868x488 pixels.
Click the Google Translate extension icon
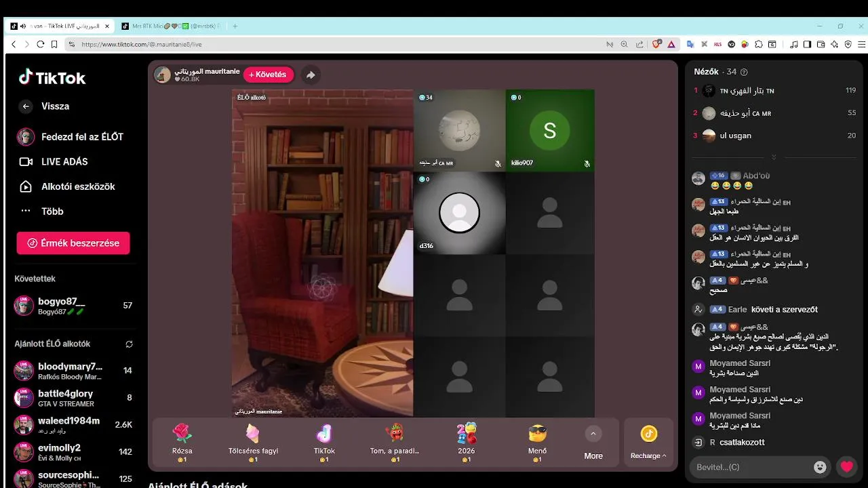click(x=690, y=44)
